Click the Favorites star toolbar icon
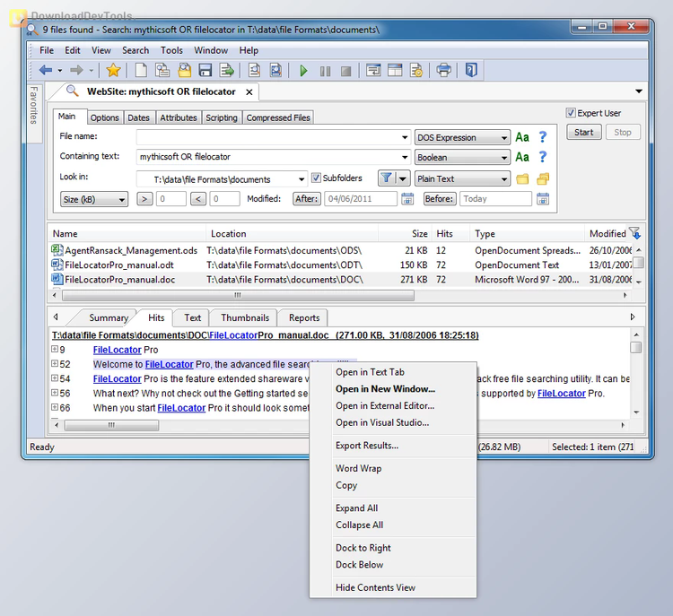The image size is (673, 616). pos(113,70)
